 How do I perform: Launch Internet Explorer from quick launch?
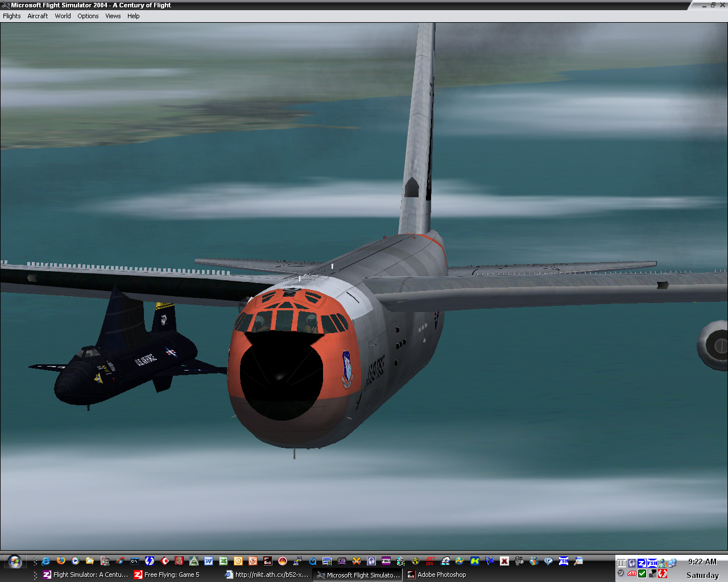pyautogui.click(x=46, y=561)
